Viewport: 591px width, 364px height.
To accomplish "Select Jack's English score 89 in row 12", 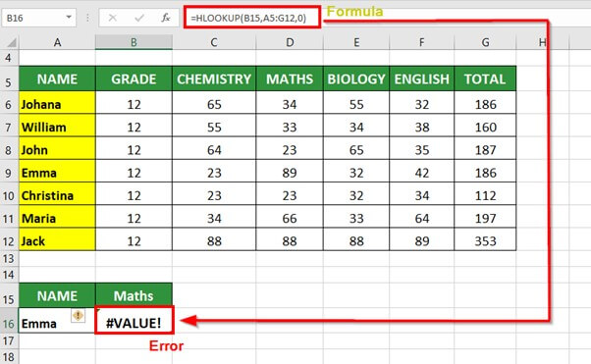I will [x=422, y=240].
